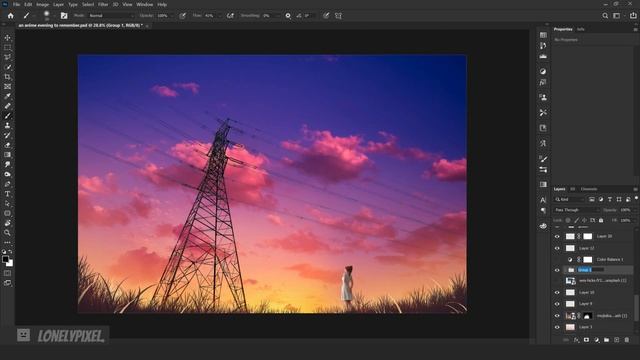Open the Flow value dropdown
This screenshot has width=640, height=360.
(219, 16)
